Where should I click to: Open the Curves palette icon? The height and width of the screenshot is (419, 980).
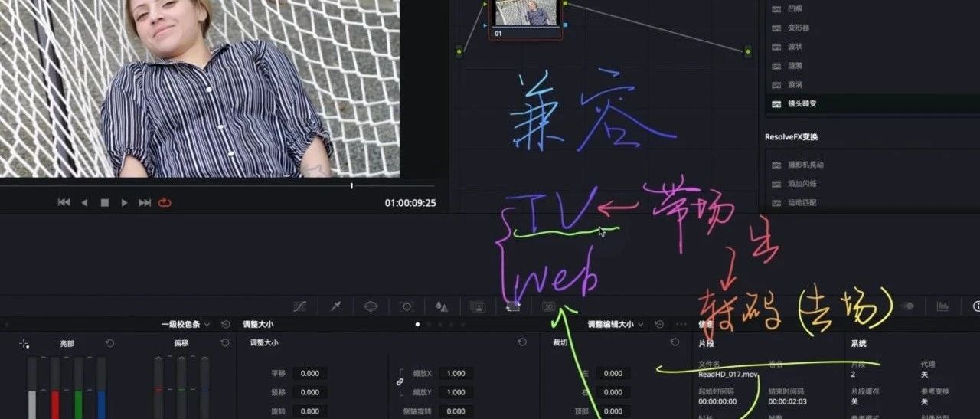tap(300, 306)
